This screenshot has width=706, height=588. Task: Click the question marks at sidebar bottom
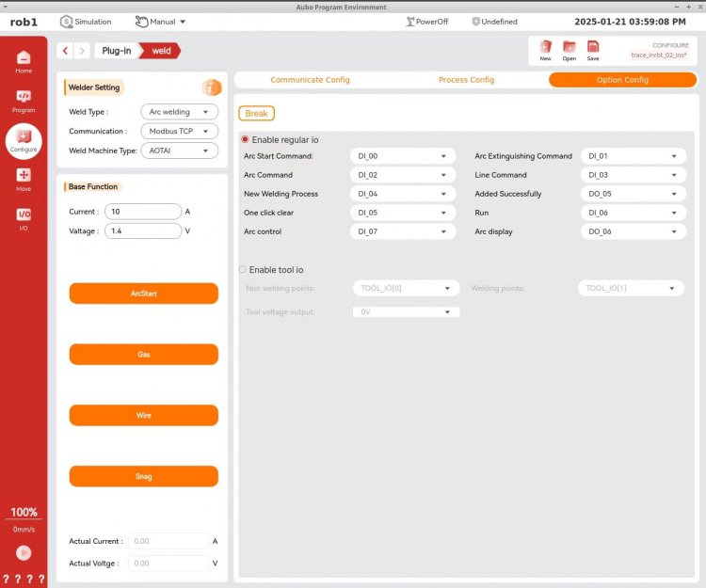pyautogui.click(x=24, y=579)
